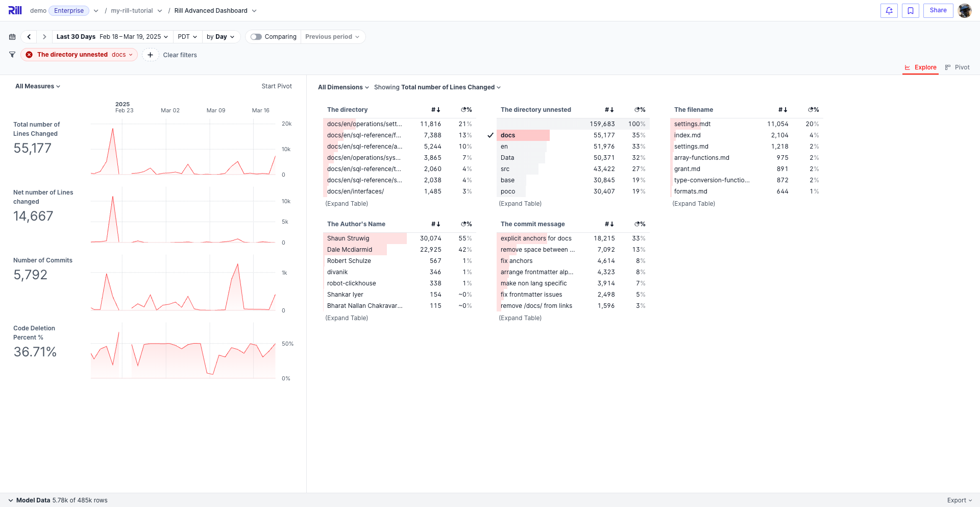The image size is (980, 507).
Task: Sort The filename table by percent
Action: coord(813,110)
